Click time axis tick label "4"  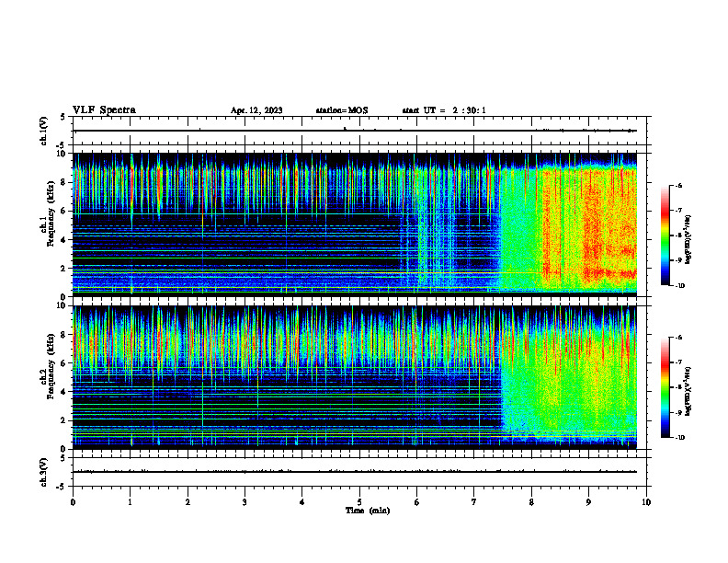pyautogui.click(x=302, y=502)
